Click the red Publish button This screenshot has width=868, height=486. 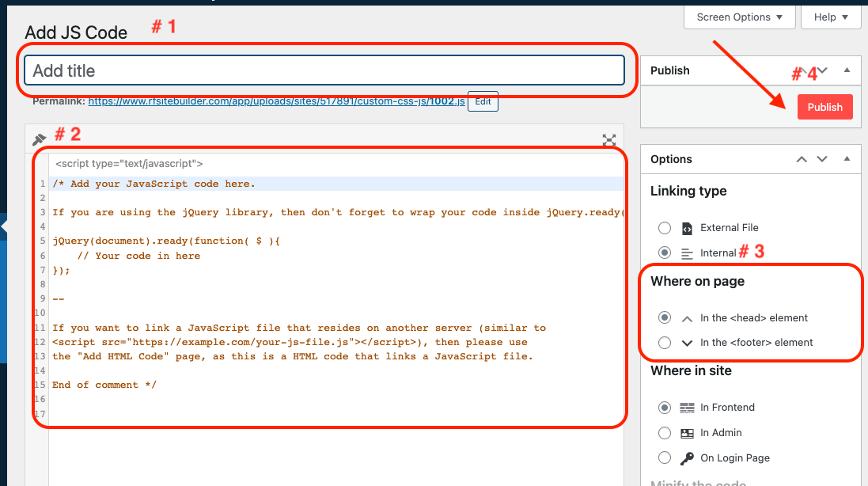click(x=824, y=108)
